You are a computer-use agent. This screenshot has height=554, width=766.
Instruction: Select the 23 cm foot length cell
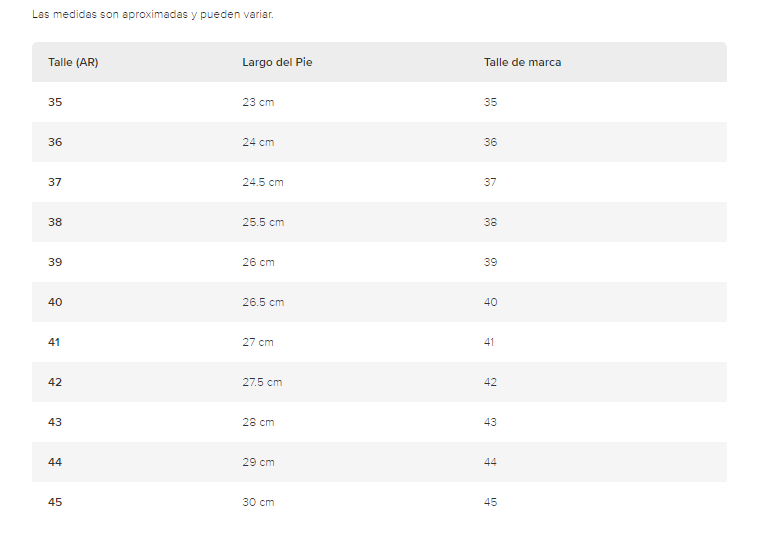[258, 102]
